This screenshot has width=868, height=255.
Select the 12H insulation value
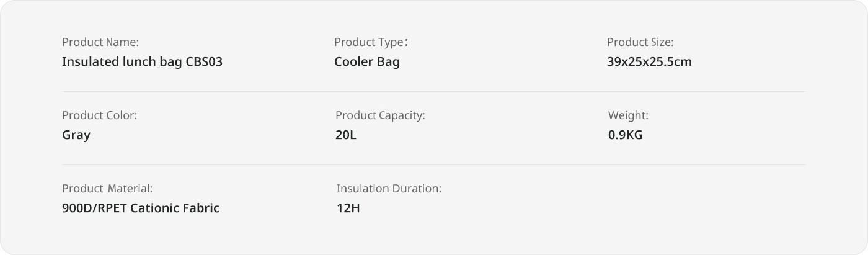pos(348,208)
